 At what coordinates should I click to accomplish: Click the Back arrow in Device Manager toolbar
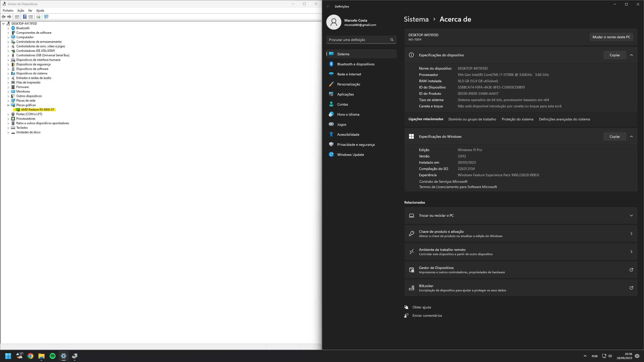pos(4,17)
